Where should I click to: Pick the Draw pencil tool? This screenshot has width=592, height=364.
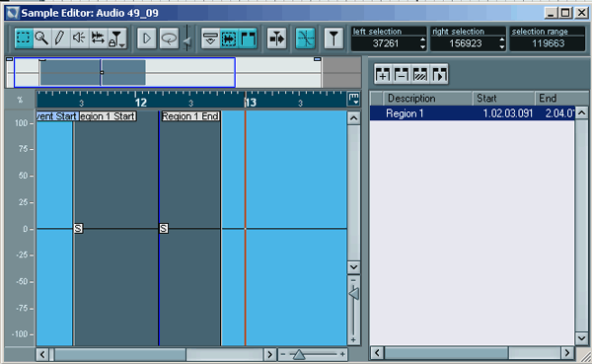[60, 38]
